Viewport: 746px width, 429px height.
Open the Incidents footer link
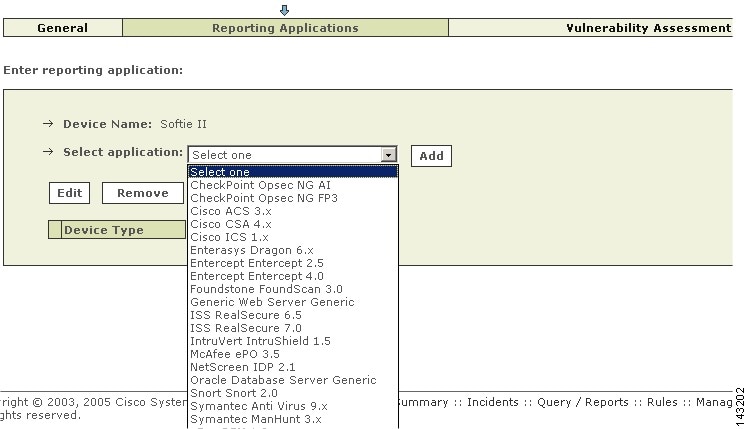[x=492, y=402]
